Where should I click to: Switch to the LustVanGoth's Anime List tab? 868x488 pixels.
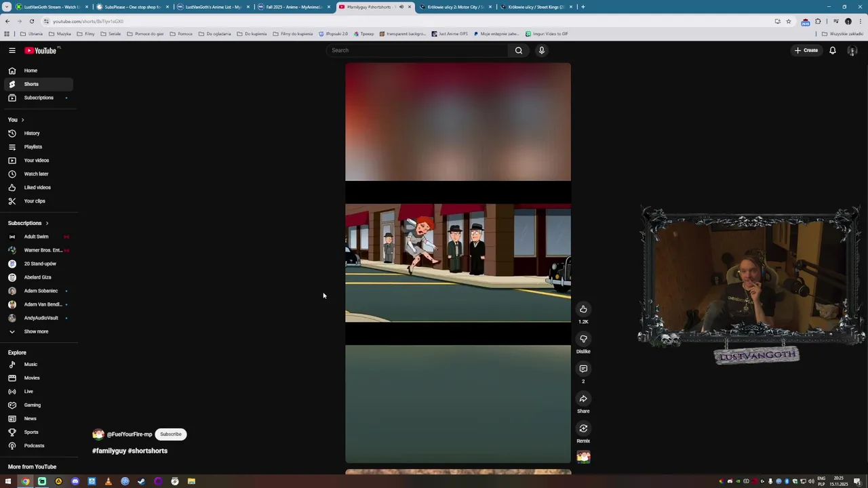pos(212,7)
